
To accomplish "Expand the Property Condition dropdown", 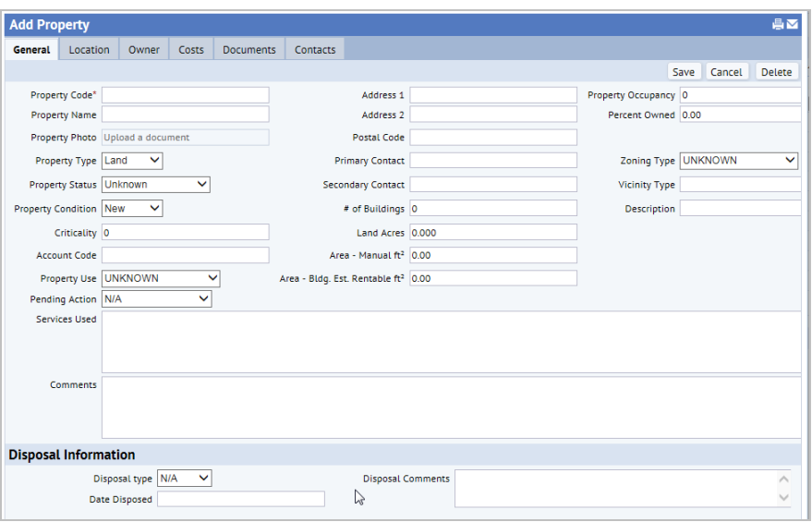I will point(132,209).
